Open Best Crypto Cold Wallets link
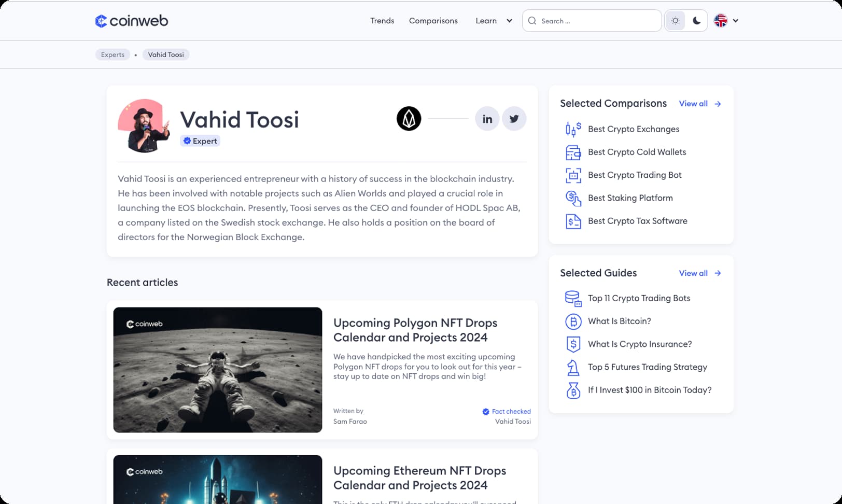This screenshot has height=504, width=842. pyautogui.click(x=637, y=152)
